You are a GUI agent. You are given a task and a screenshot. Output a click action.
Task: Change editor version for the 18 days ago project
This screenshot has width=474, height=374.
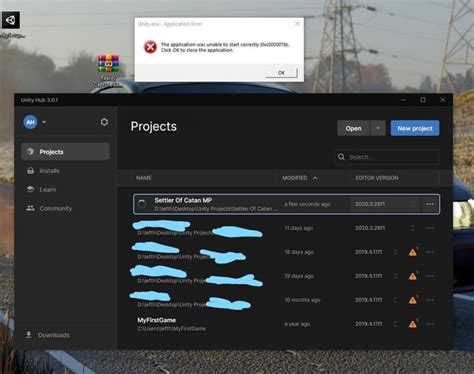395,252
